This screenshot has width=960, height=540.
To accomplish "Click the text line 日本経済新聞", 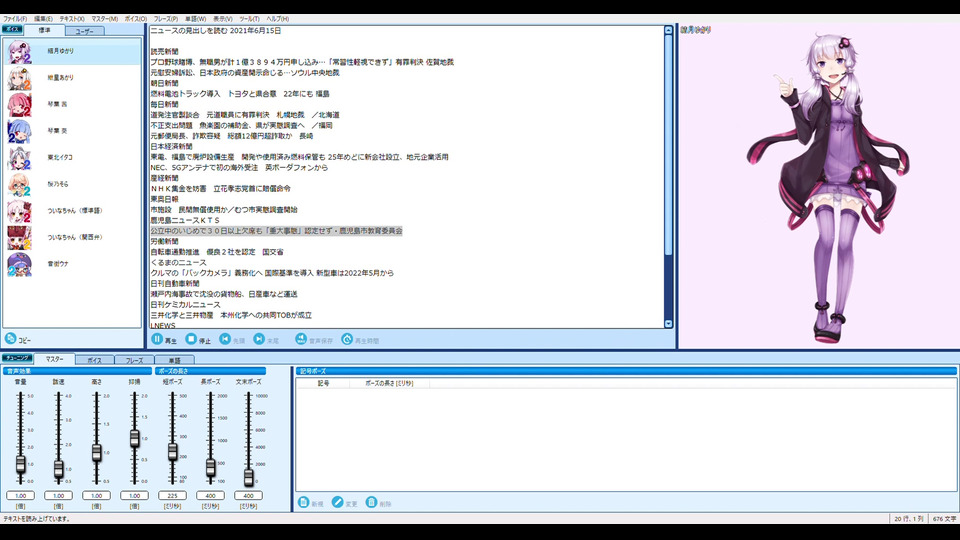I will pos(171,146).
